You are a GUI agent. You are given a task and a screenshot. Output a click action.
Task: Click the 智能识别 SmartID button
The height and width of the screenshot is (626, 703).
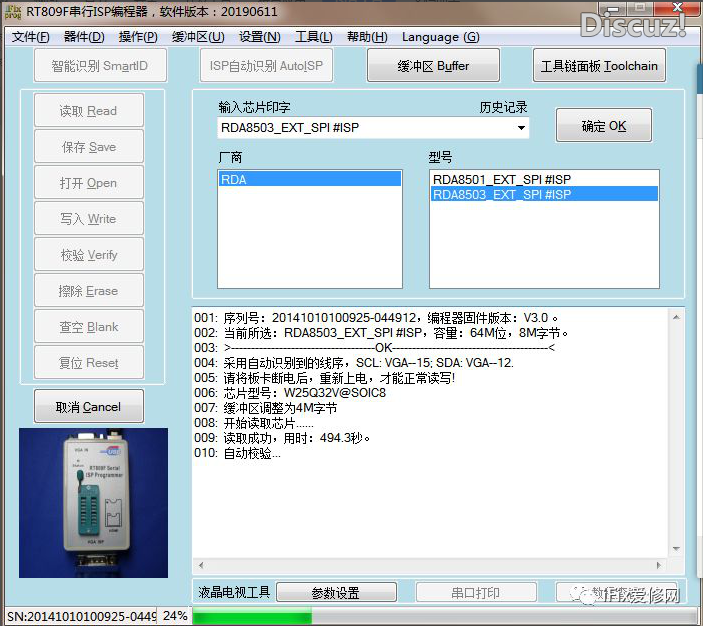pos(100,66)
